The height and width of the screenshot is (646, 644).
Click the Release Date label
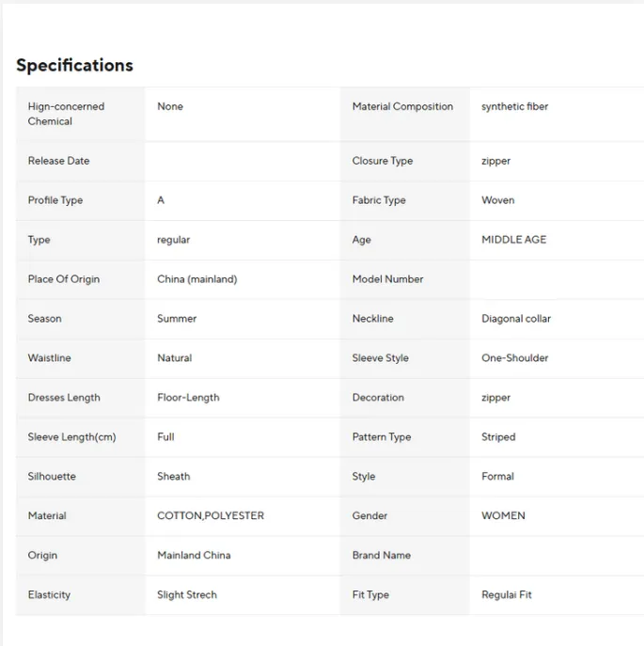(58, 161)
